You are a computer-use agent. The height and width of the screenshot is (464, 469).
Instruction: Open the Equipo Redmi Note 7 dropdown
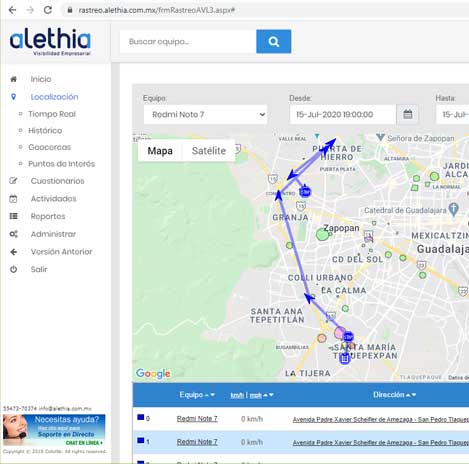(205, 114)
